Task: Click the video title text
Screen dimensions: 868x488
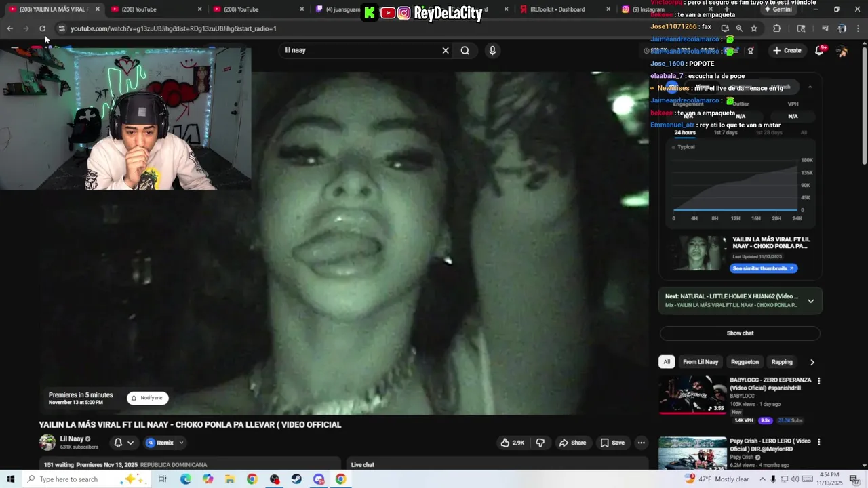Action: point(190,425)
